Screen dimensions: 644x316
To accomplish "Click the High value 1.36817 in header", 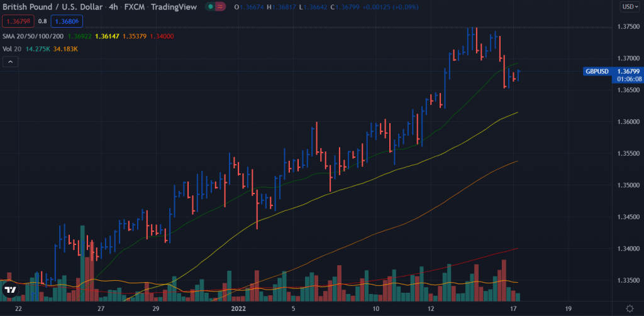I will click(284, 7).
